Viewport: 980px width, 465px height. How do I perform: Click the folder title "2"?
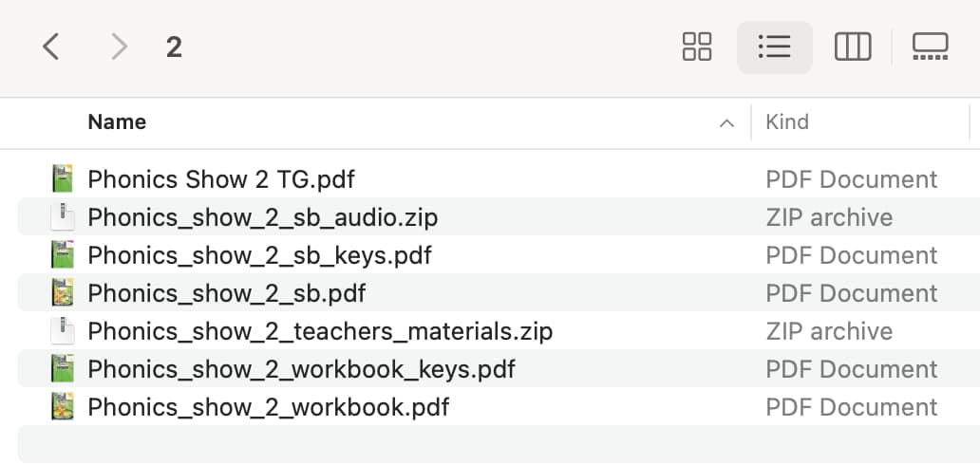pyautogui.click(x=174, y=47)
